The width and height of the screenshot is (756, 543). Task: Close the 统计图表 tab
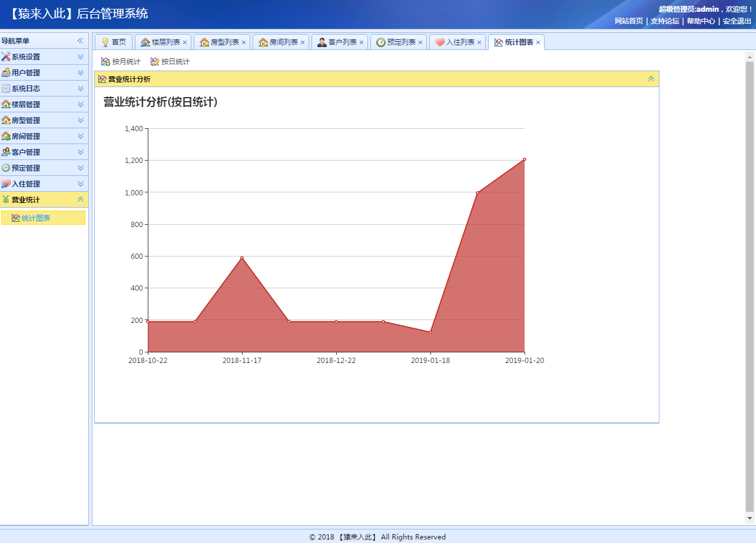[538, 42]
